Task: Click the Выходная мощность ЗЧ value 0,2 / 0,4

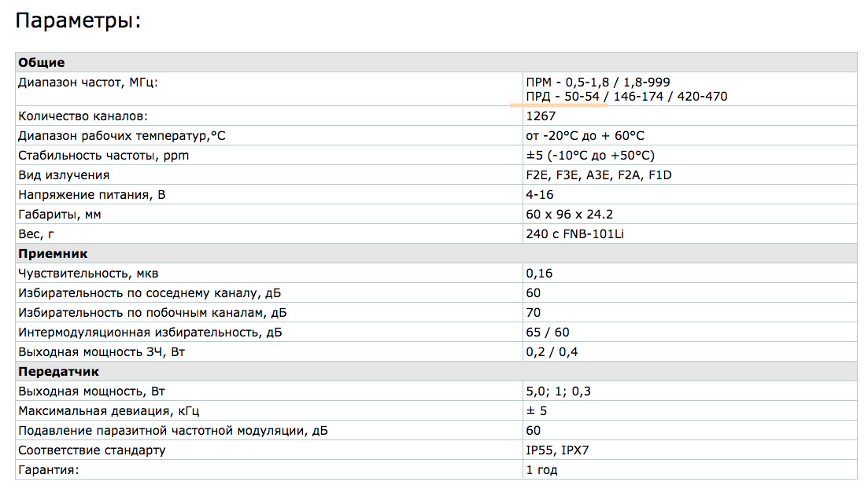Action: (552, 351)
